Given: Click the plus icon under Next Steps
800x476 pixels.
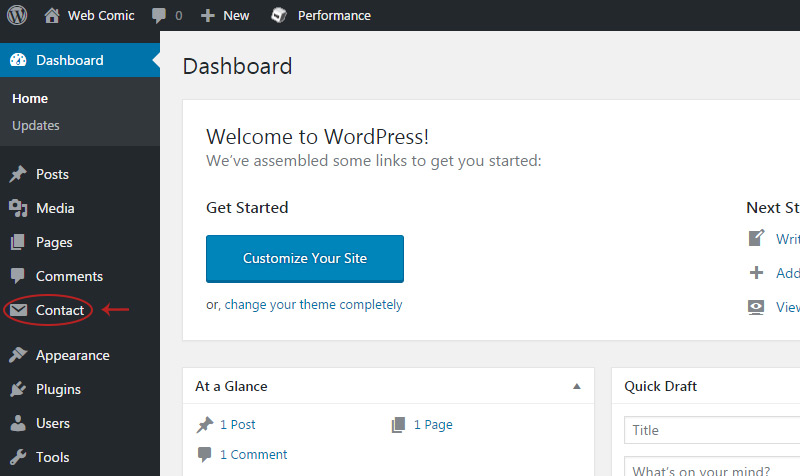Looking at the screenshot, I should pyautogui.click(x=757, y=272).
